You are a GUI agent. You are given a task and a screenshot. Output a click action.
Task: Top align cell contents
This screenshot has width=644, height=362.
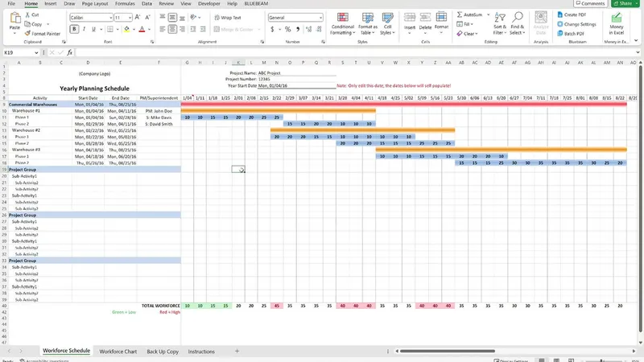[x=163, y=17]
